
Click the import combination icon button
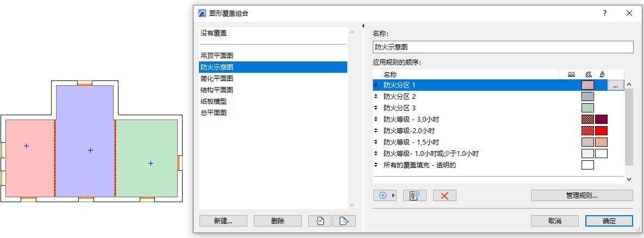(x=320, y=221)
